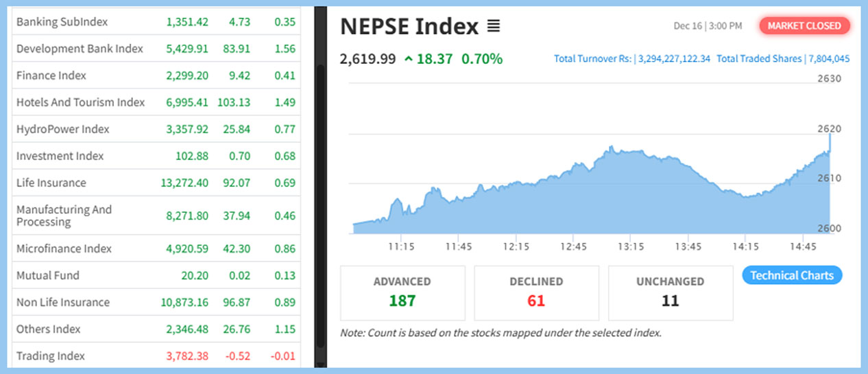
Task: Open Development Bank Index
Action: pos(80,49)
